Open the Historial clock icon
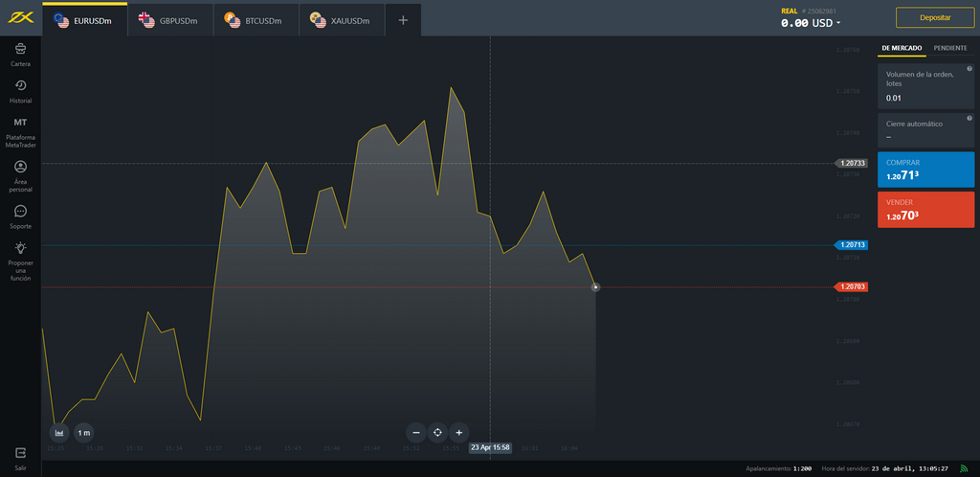Image resolution: width=980 pixels, height=477 pixels. pos(21,85)
